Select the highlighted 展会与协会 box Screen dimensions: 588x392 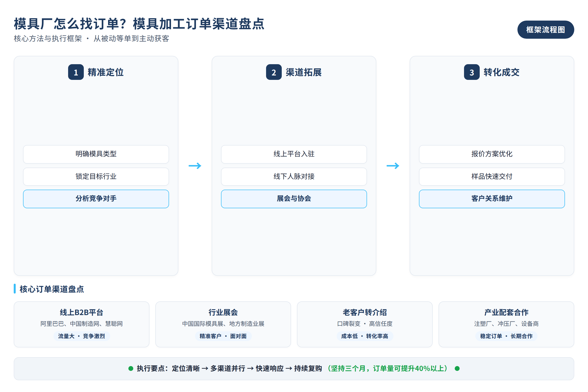tap(294, 199)
